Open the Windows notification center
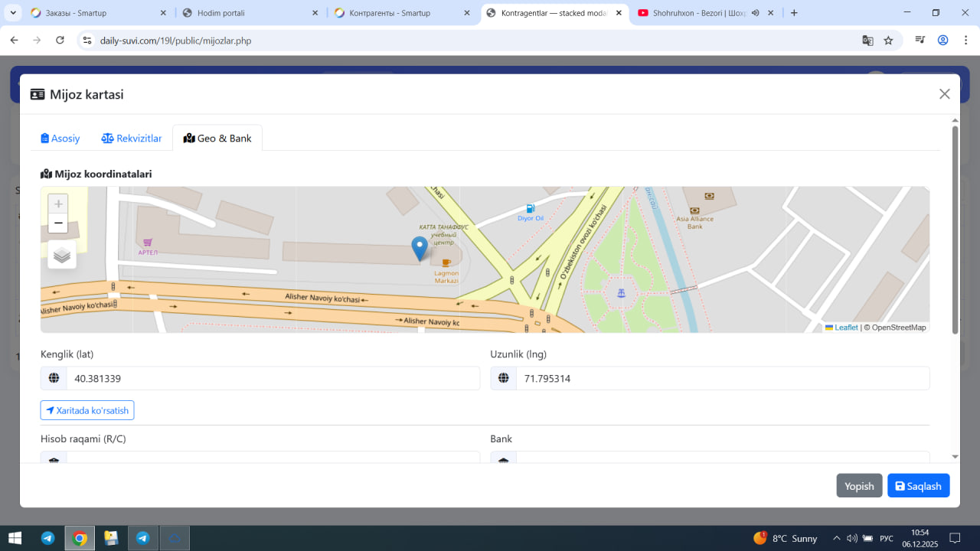 955,538
